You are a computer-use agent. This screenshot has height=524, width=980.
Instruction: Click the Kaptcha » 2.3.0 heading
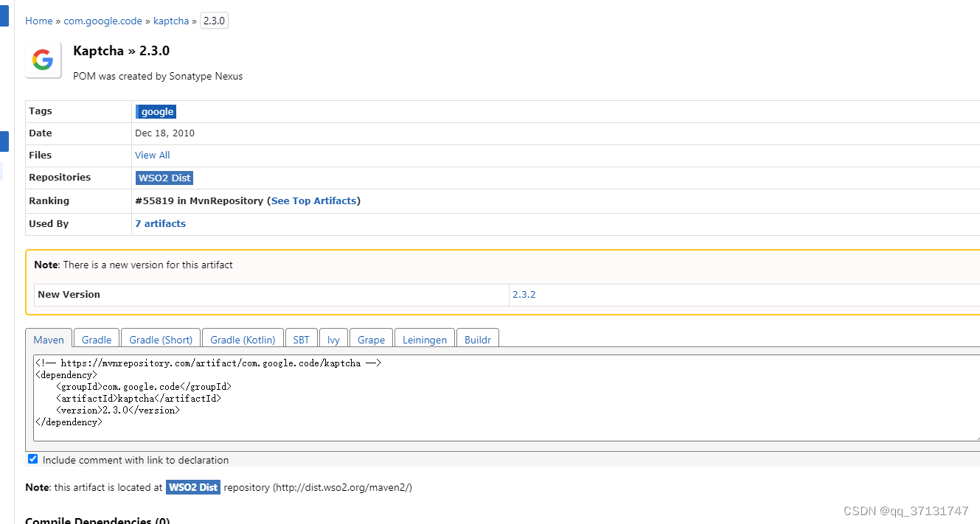tap(122, 51)
